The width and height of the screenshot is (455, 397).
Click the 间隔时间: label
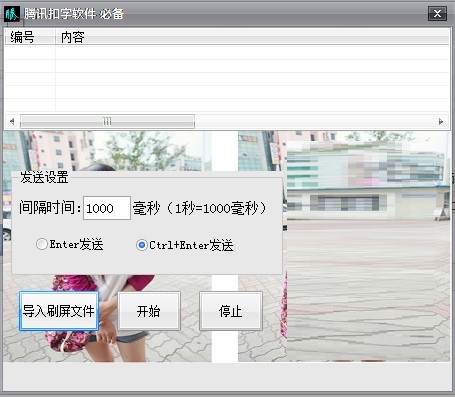click(50, 207)
